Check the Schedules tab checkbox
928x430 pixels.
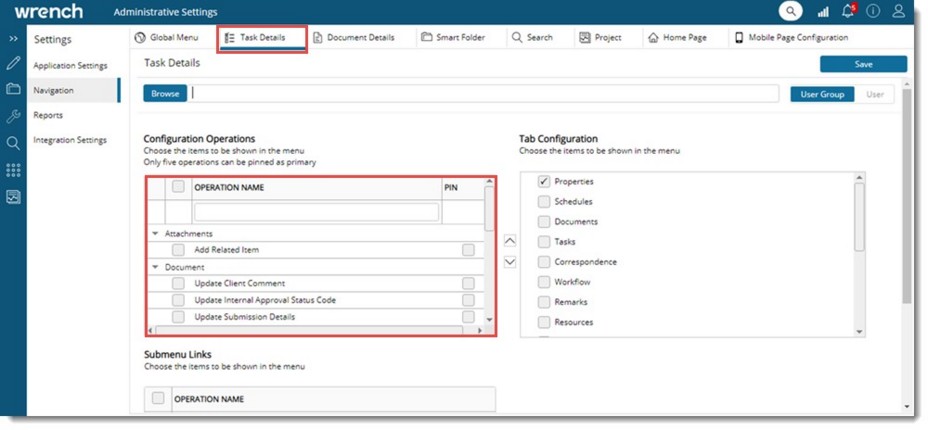tap(544, 202)
